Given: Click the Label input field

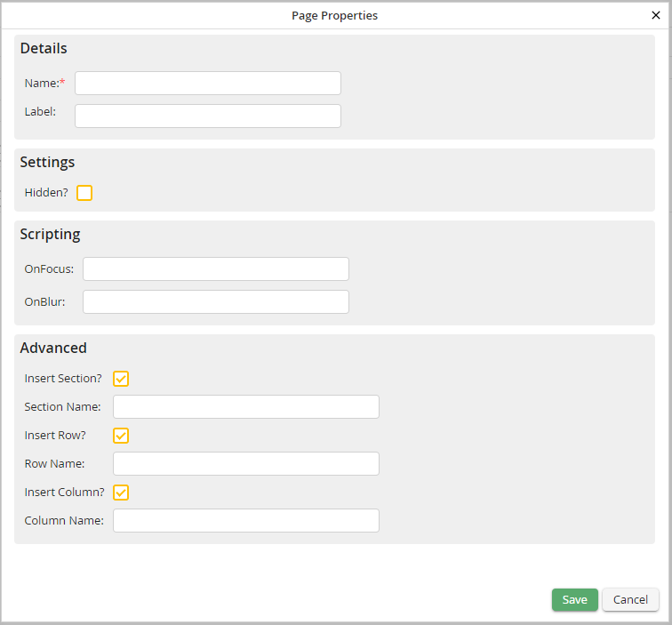Looking at the screenshot, I should pyautogui.click(x=208, y=116).
